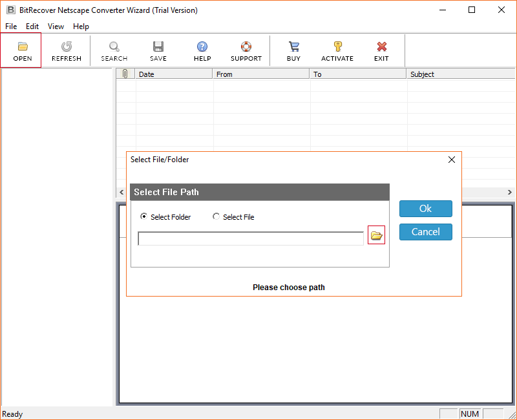Click the OPEN folder toolbar icon

(x=23, y=47)
